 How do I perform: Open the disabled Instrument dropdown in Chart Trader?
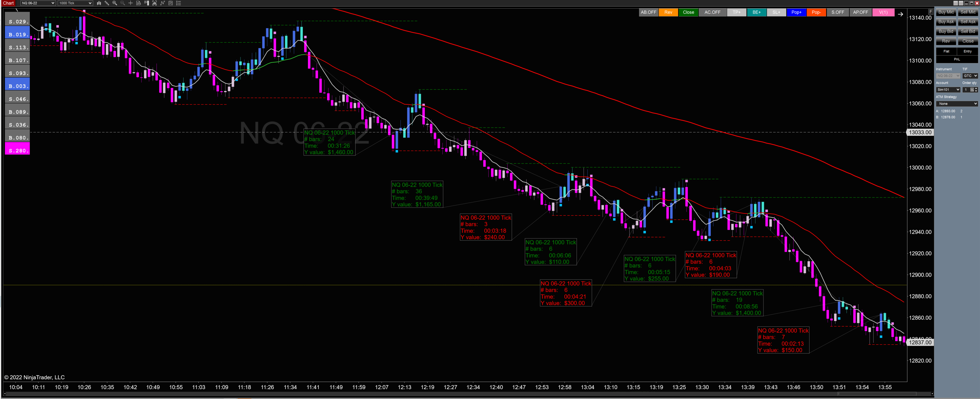tap(948, 76)
